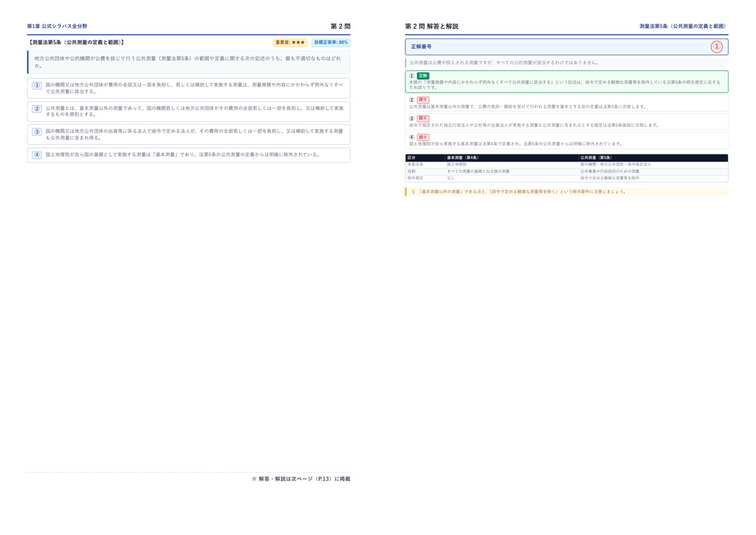Click the tip text starting with 「基本測量以外の測量」
Image resolution: width=756 pixels, height=535 pixels.
tap(522, 191)
